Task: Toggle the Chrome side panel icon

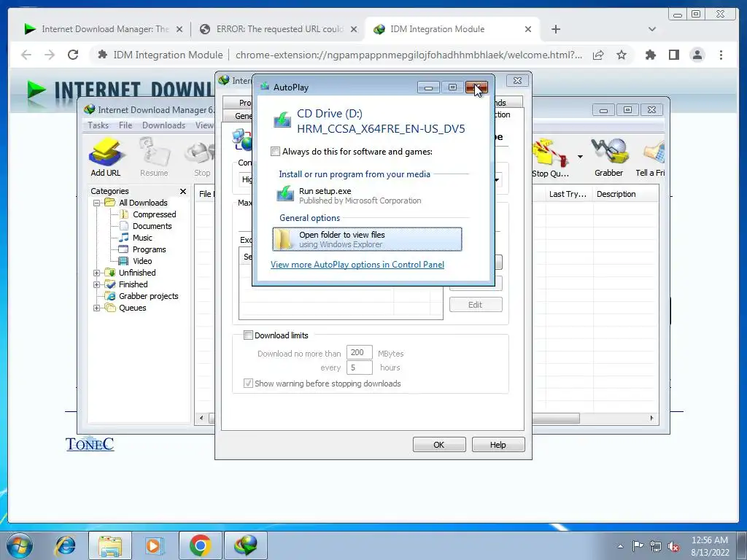Action: pos(673,55)
